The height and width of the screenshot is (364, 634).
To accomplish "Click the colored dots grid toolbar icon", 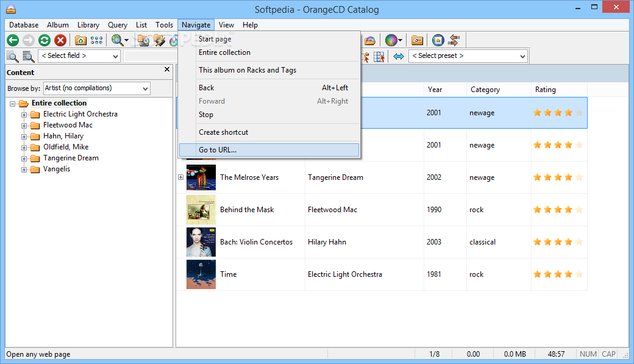I will tap(96, 40).
